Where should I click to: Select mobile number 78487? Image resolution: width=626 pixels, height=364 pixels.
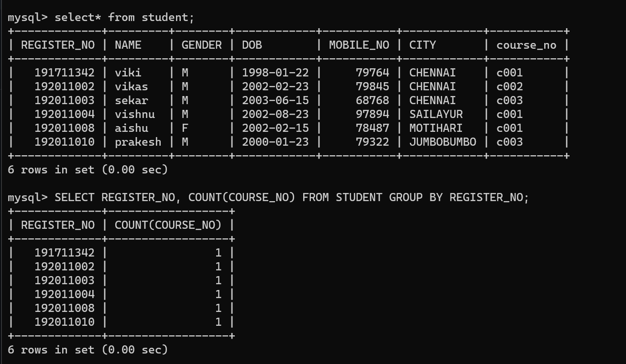click(x=373, y=128)
